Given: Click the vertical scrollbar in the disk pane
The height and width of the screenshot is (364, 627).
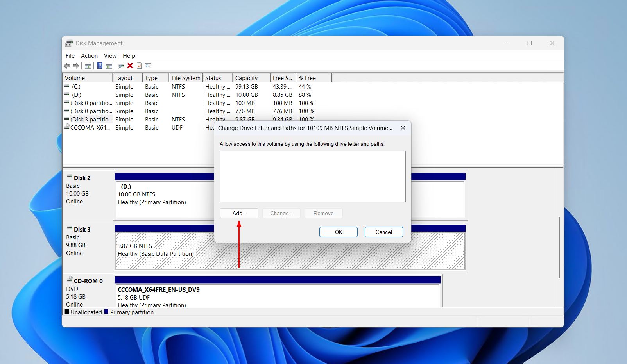Looking at the screenshot, I should pyautogui.click(x=559, y=248).
